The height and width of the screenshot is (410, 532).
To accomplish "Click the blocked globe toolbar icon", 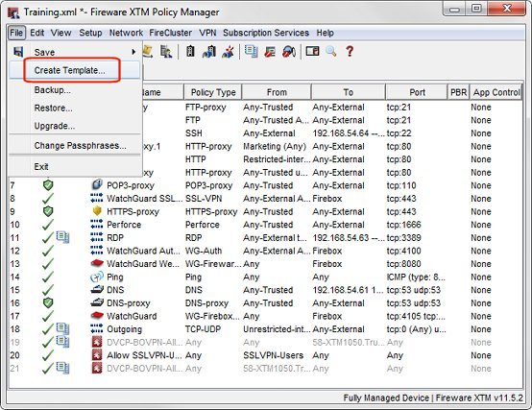I will [x=289, y=51].
